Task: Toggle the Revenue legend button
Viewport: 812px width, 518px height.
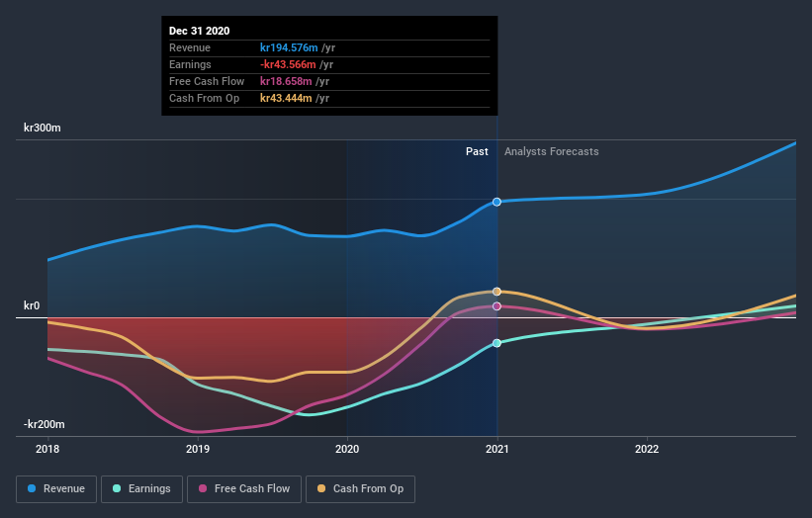Action: pyautogui.click(x=56, y=489)
